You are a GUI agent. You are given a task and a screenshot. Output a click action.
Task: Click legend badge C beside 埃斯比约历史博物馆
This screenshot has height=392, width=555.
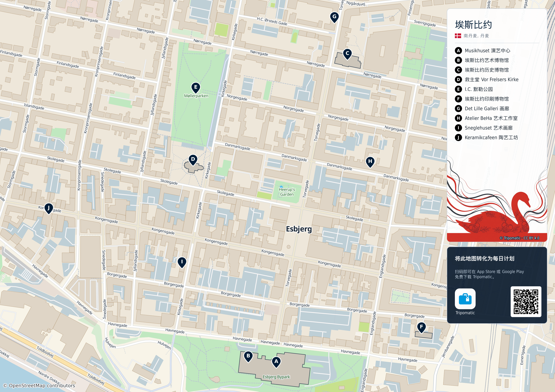pos(458,70)
